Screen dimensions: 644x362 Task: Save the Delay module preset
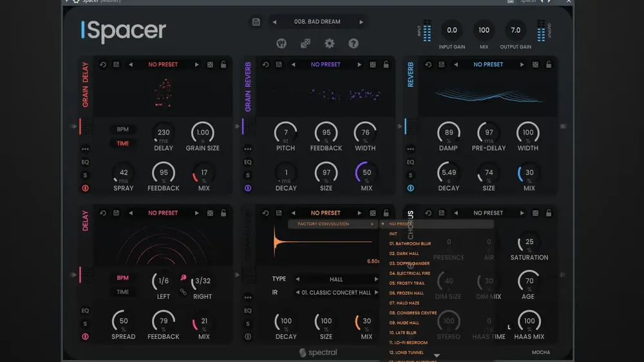[x=116, y=213]
